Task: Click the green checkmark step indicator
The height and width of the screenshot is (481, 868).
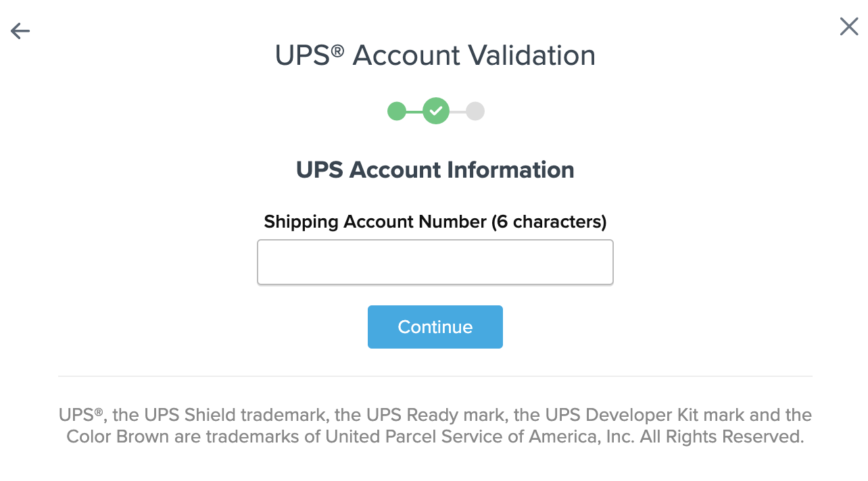Action: (x=436, y=111)
